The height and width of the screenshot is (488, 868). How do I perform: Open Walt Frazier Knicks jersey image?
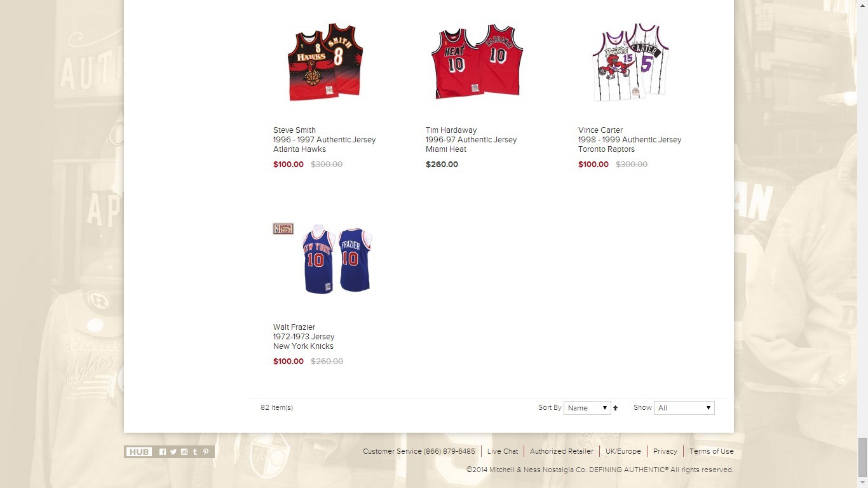pos(337,259)
